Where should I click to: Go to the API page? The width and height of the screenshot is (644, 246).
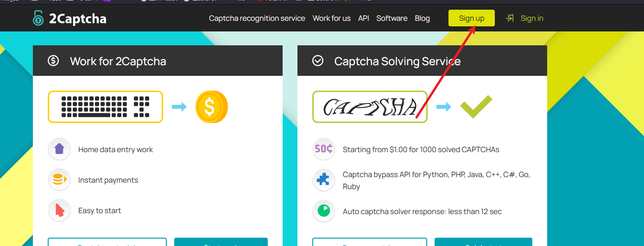tap(364, 18)
